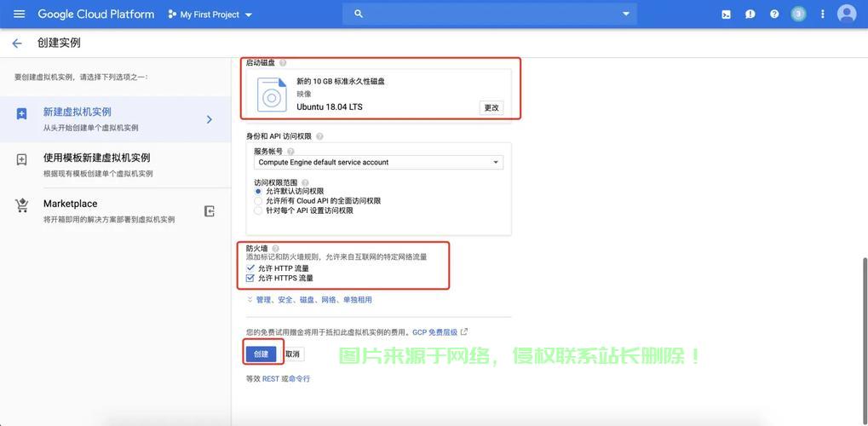Open the vertical three-dot settings menu
868x426 pixels.
click(x=823, y=14)
